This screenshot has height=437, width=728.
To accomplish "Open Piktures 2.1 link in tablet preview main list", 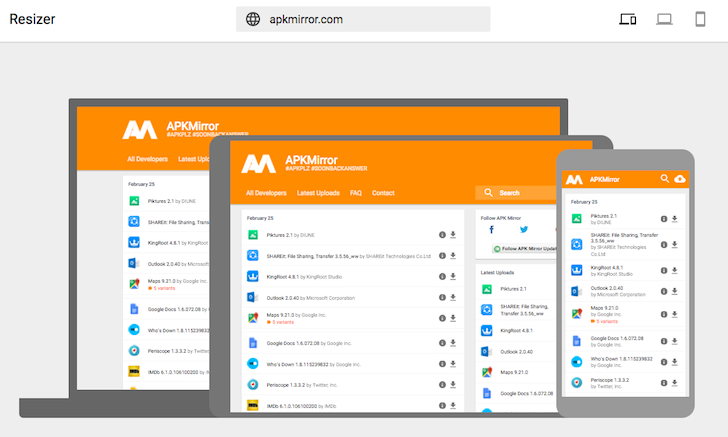I will (280, 235).
